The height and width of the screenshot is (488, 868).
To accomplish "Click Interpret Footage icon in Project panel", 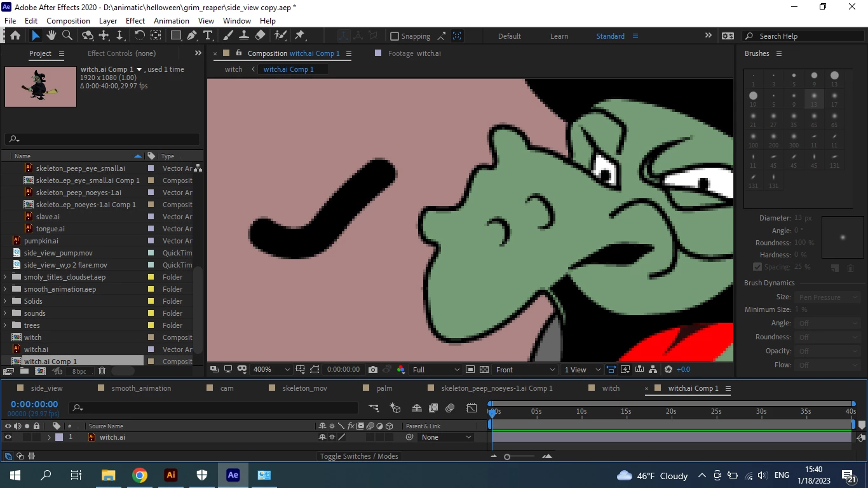I will coord(9,371).
